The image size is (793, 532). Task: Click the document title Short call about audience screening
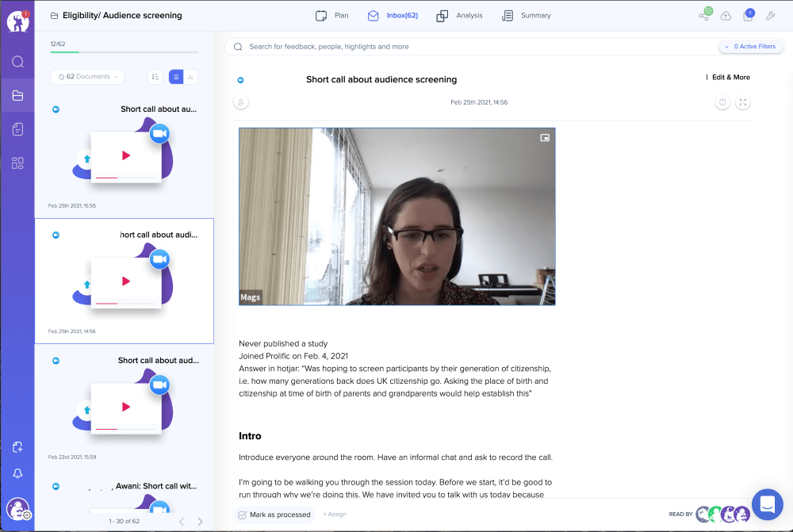[x=381, y=79]
